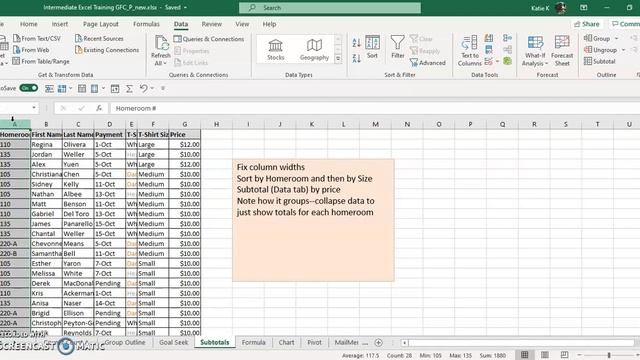Click the Price header cell
The height and width of the screenshot is (360, 640).
[x=184, y=134]
